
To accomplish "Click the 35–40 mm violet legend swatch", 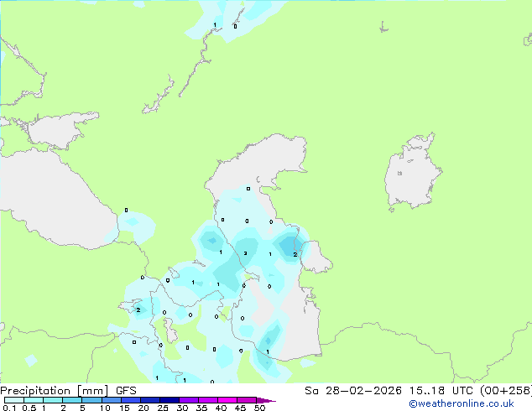I will (208, 400).
